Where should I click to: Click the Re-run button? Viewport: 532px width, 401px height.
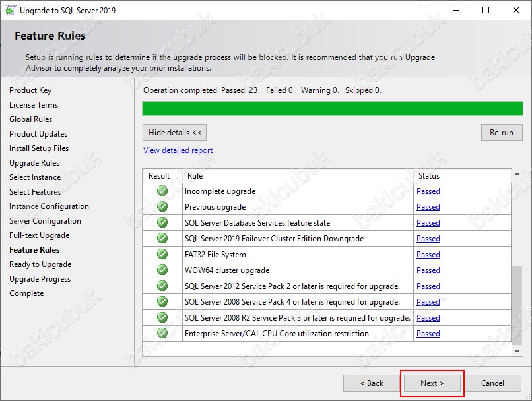point(502,133)
